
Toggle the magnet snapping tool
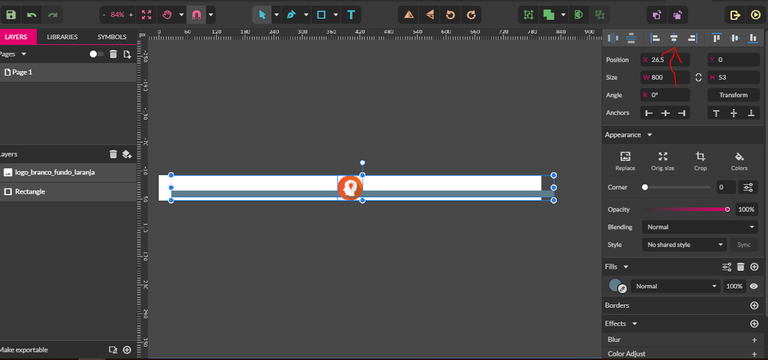click(196, 15)
